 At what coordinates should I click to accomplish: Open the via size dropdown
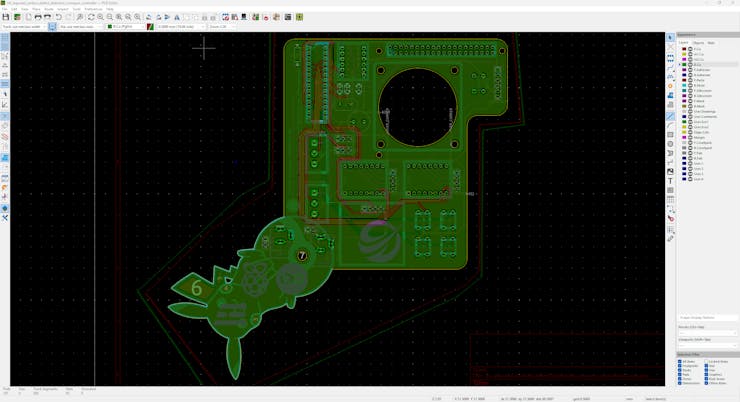tap(81, 27)
